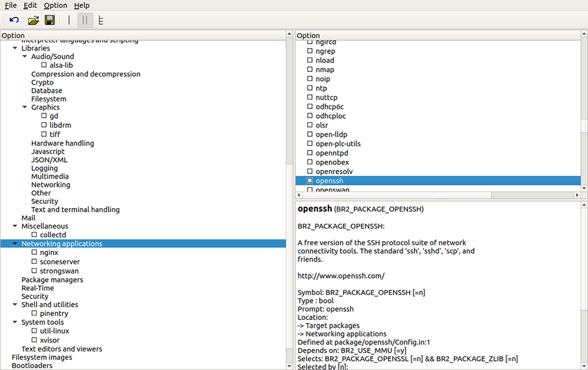588x370 pixels.
Task: Enable the alsa-lib checkbox
Action: click(x=44, y=65)
